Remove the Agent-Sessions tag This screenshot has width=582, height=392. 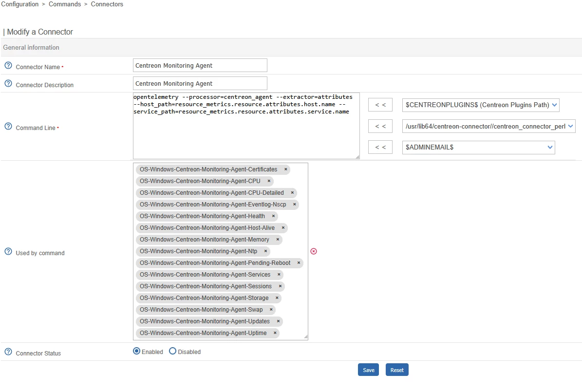point(280,286)
